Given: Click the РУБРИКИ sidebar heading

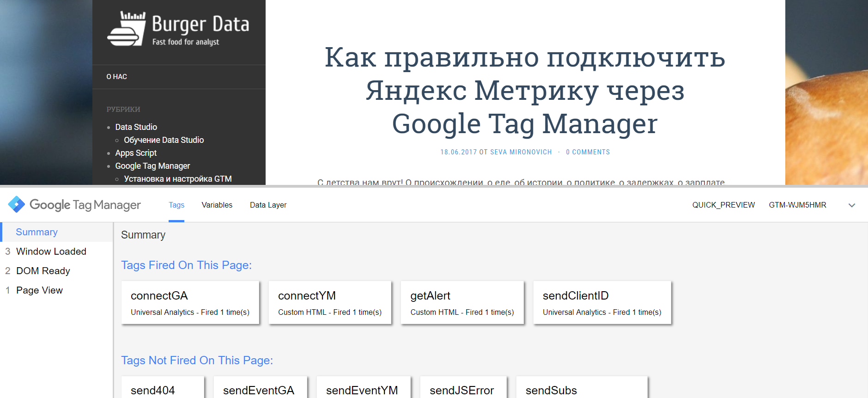Looking at the screenshot, I should tap(123, 110).
